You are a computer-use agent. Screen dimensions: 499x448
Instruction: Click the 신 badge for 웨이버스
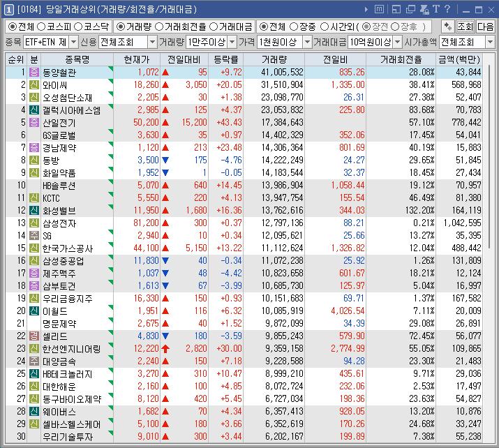tap(34, 412)
